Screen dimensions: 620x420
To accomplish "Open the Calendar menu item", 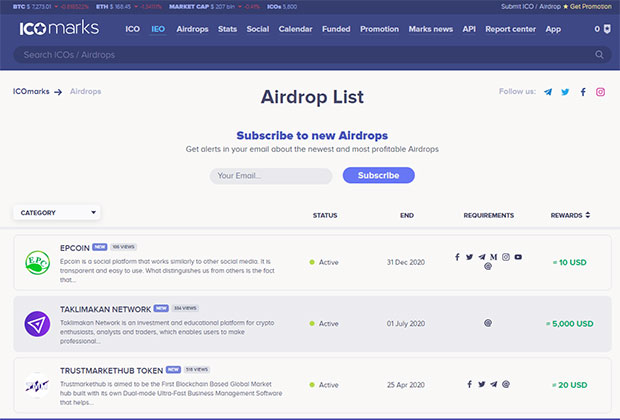I will tap(295, 29).
